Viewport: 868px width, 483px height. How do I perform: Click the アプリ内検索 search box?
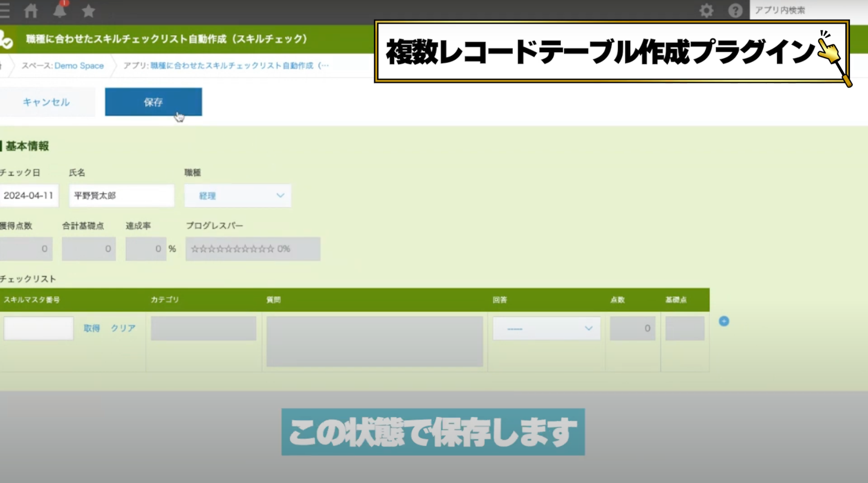(809, 10)
